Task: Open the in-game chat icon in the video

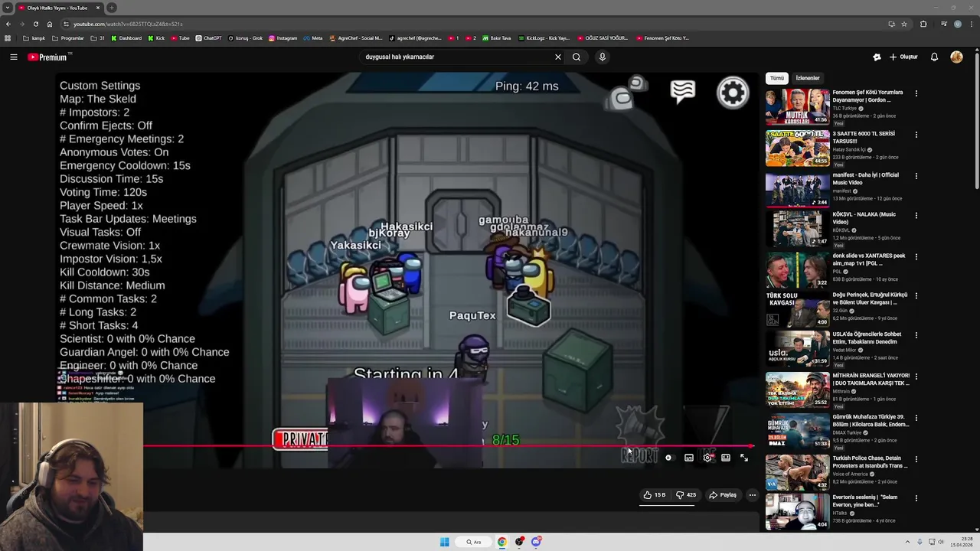Action: tap(682, 92)
